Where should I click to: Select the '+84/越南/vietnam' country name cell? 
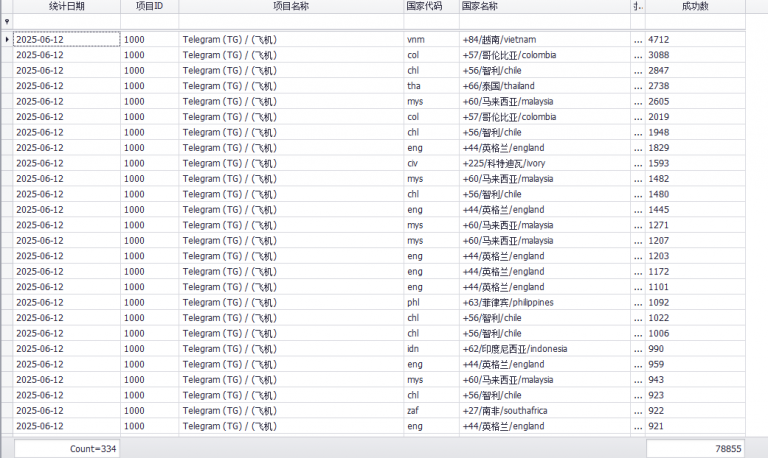545,40
